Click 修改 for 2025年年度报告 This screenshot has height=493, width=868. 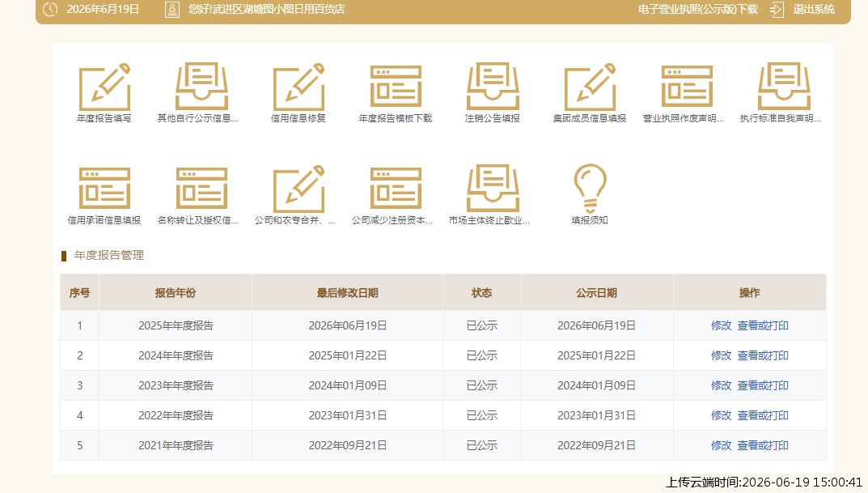(722, 325)
